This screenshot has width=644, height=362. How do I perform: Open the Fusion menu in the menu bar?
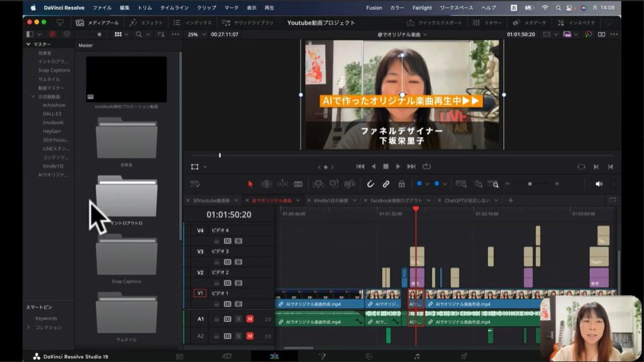(x=374, y=8)
